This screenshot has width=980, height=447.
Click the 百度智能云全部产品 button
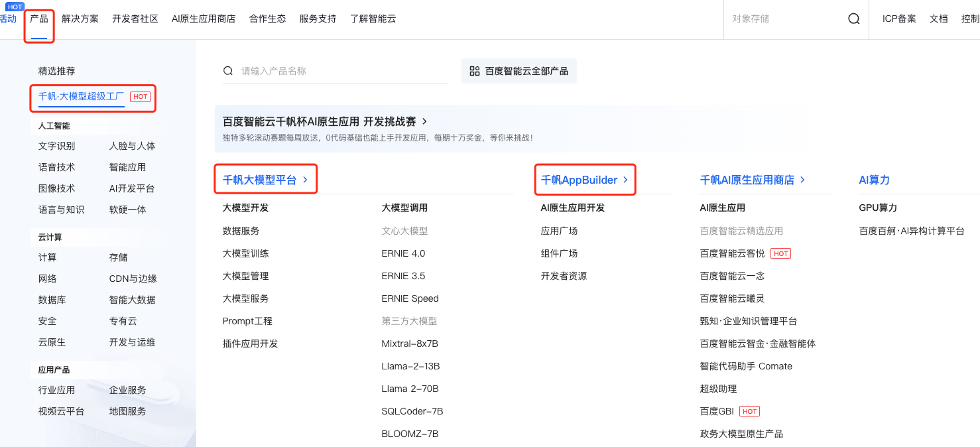tap(519, 71)
